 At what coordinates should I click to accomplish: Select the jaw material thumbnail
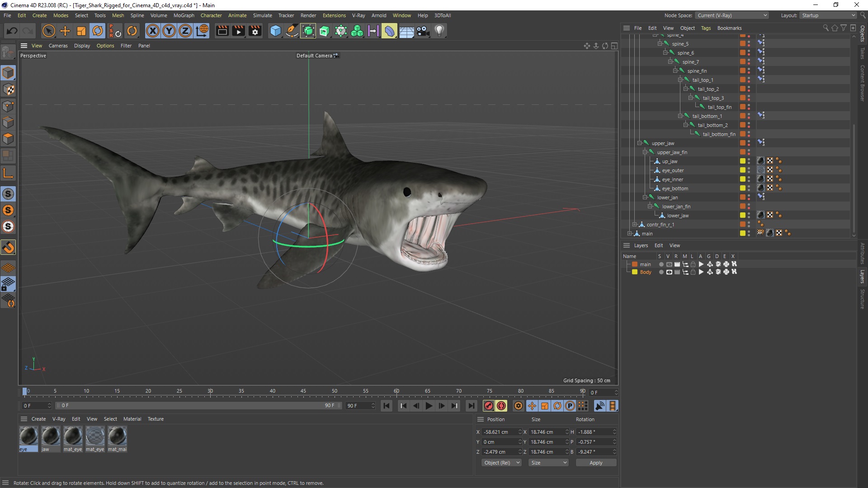(51, 436)
